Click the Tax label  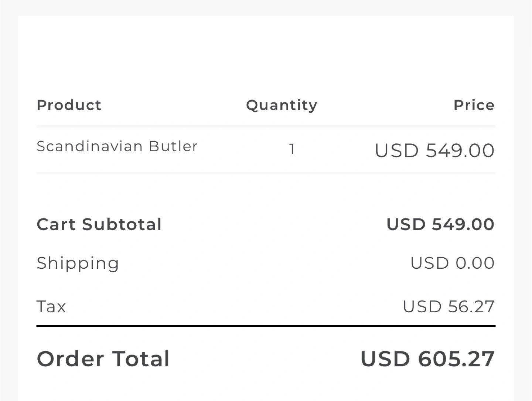tap(51, 307)
